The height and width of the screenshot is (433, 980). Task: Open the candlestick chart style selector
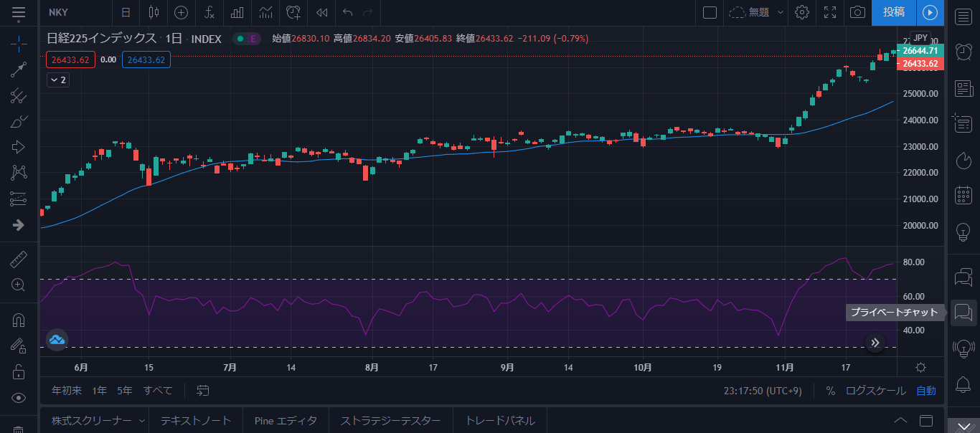click(x=152, y=12)
